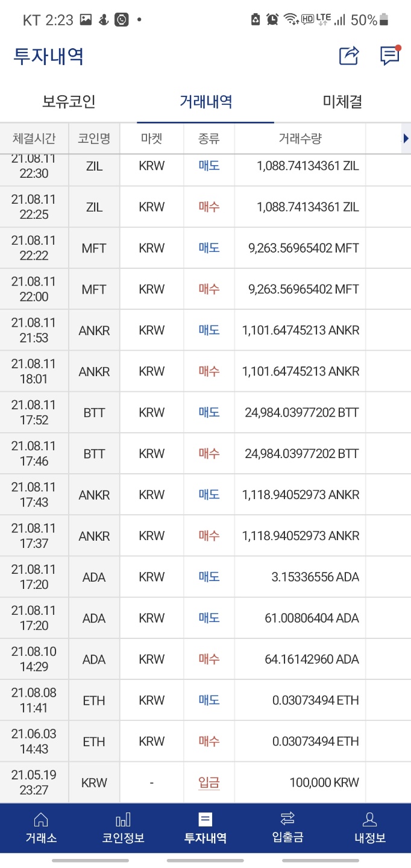Image resolution: width=411 pixels, height=868 pixels.
Task: Tap the 코인명 column header
Action: pyautogui.click(x=94, y=139)
